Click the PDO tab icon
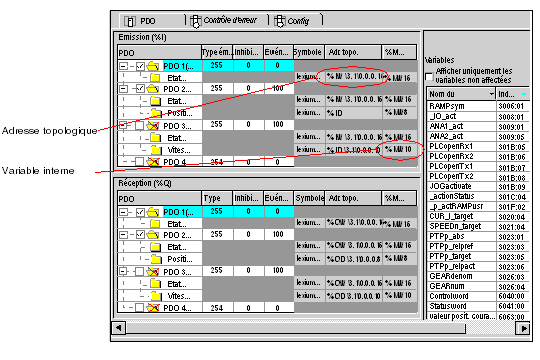 (x=129, y=21)
